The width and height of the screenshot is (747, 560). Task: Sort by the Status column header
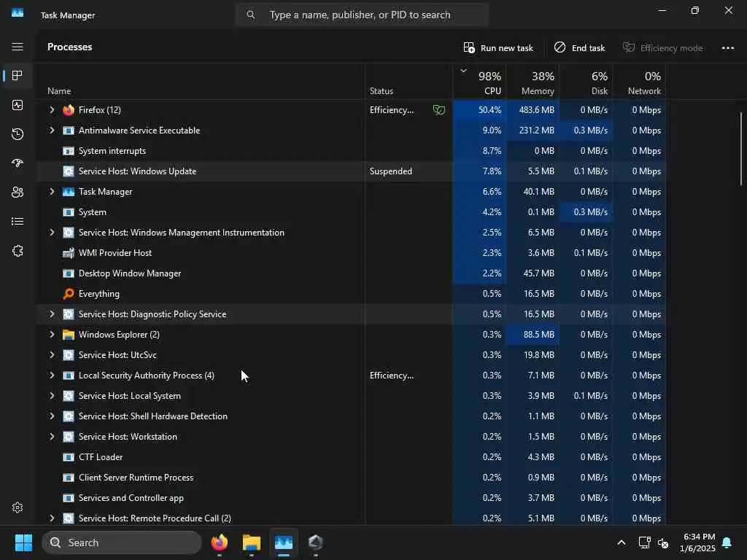click(x=409, y=82)
